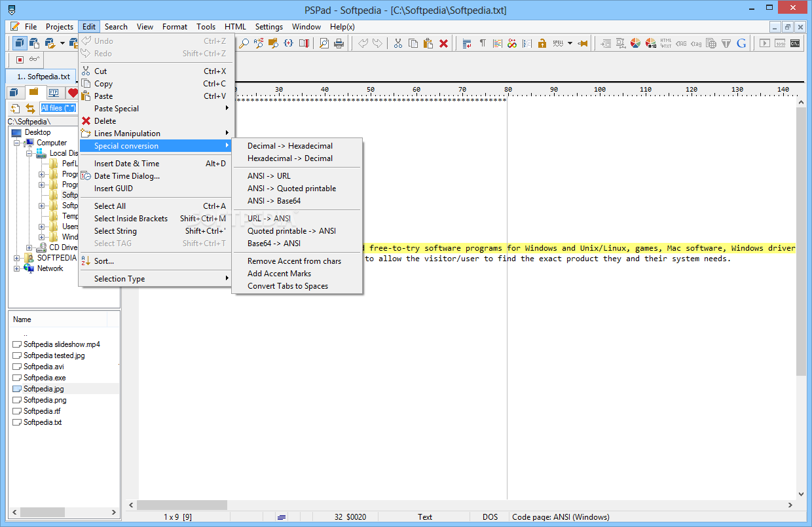
Task: Toggle the pin stay-on-top button
Action: 582,43
